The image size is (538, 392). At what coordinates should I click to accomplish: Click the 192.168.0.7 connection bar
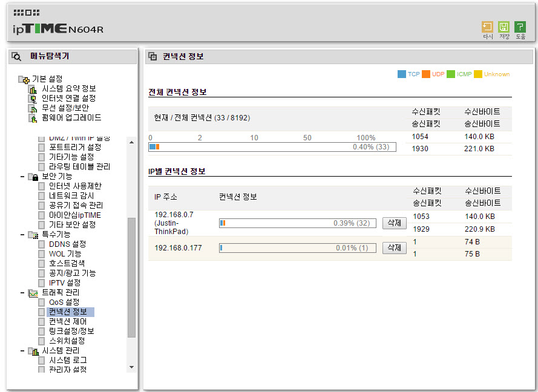298,223
